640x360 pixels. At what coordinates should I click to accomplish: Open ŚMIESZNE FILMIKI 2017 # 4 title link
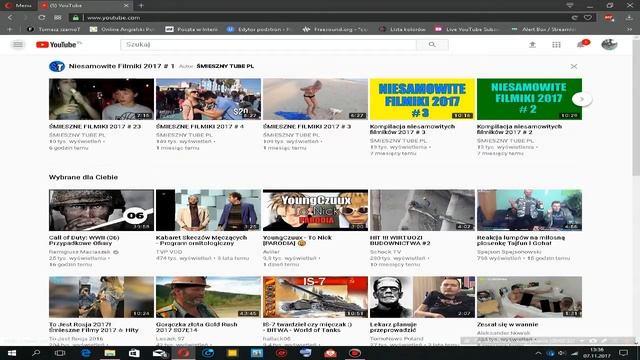point(200,127)
